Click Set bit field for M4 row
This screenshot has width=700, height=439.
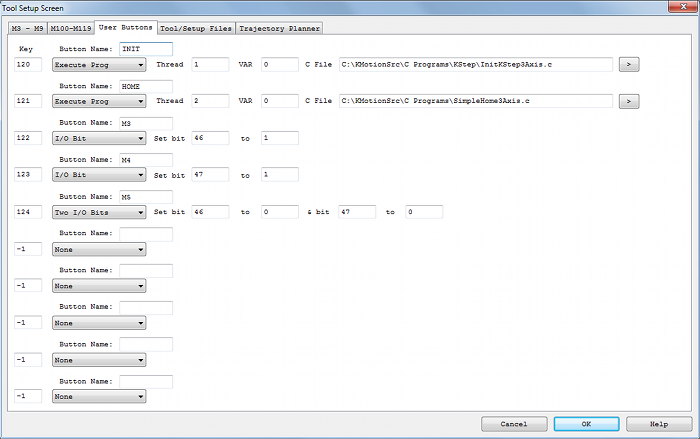pyautogui.click(x=210, y=175)
